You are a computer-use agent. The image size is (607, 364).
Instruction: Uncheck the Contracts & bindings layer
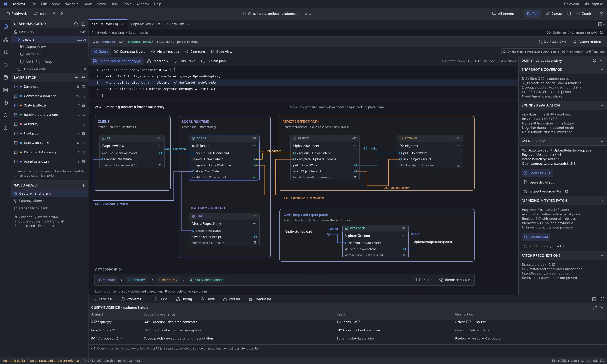(16, 96)
